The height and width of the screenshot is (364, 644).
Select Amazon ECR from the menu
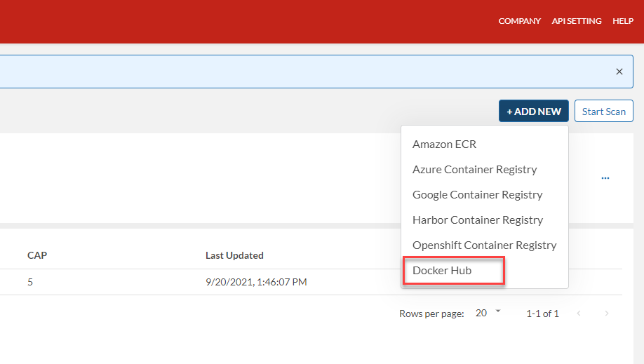[x=444, y=144]
